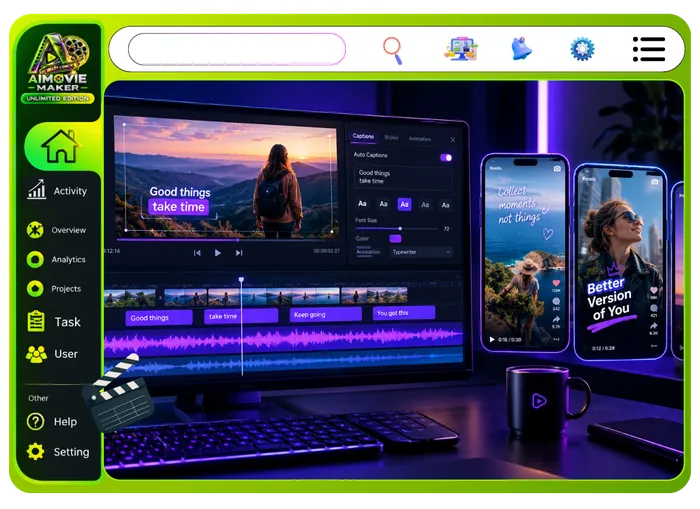Open the dashboard monitor icon
The image size is (700, 509).
461,49
